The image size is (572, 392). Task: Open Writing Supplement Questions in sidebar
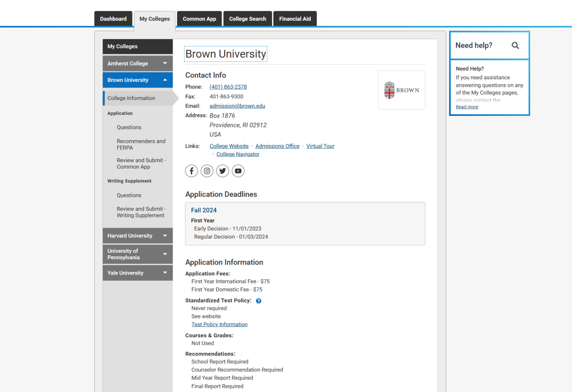[x=129, y=195]
